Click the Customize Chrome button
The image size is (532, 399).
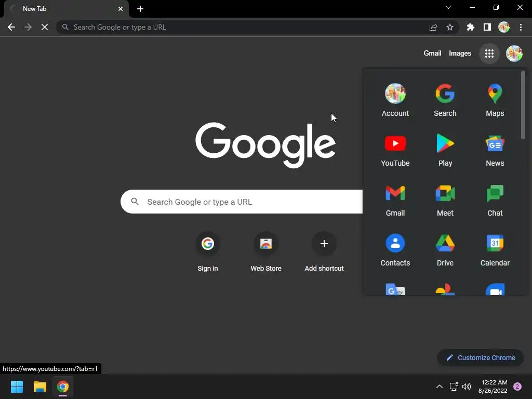(x=481, y=357)
